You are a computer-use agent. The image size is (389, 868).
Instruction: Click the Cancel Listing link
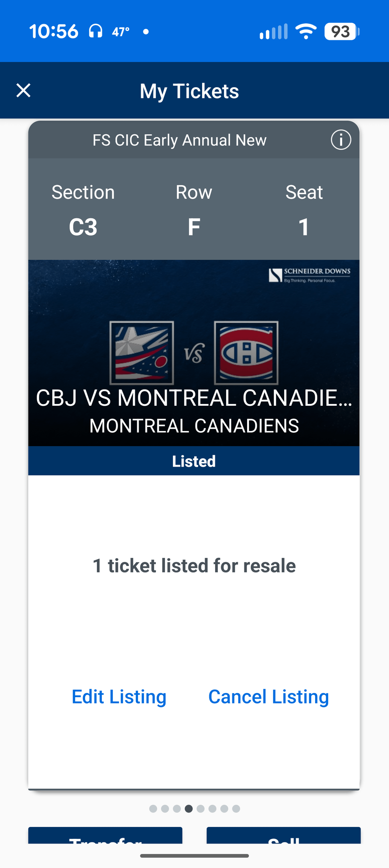point(269,696)
